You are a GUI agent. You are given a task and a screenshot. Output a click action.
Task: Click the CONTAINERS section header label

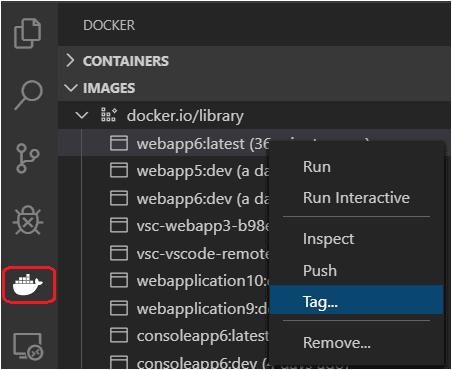(126, 61)
